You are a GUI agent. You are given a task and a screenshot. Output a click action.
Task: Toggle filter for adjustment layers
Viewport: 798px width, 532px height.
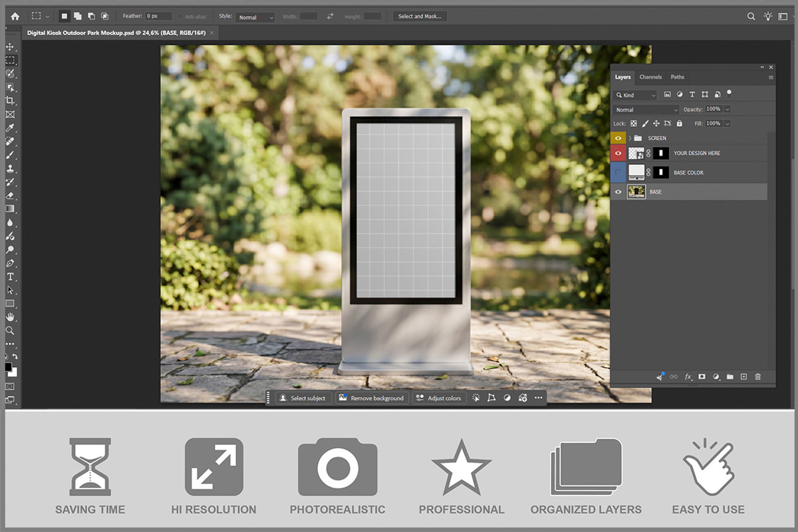(680, 94)
